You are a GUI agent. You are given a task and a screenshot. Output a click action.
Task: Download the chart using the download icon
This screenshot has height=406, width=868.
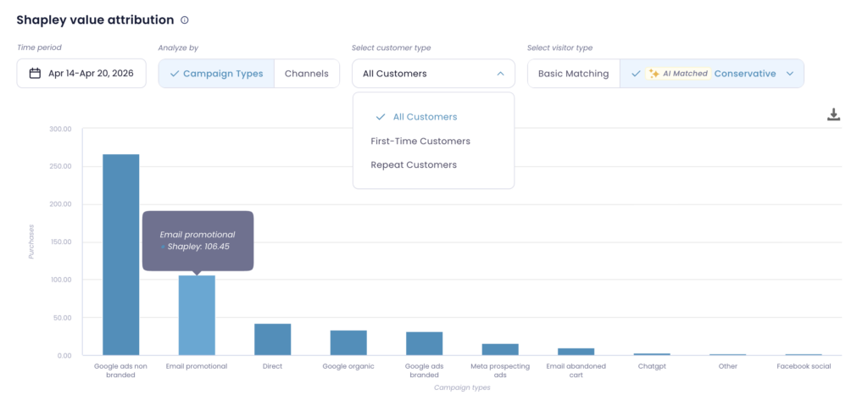click(833, 114)
